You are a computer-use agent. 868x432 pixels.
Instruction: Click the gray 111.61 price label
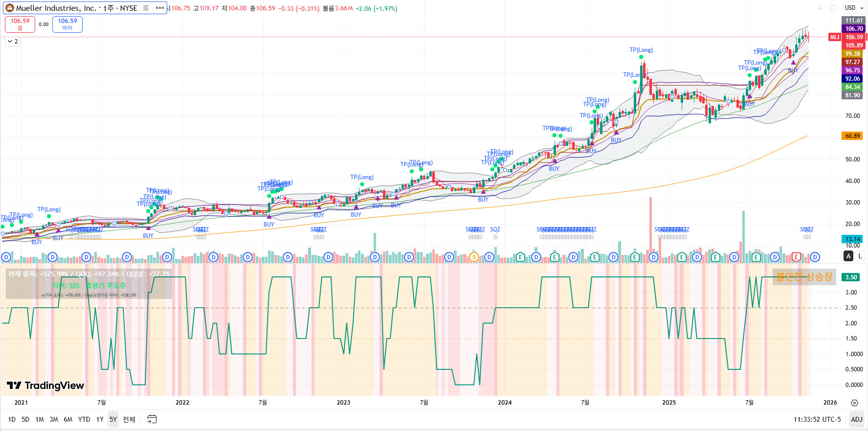854,21
